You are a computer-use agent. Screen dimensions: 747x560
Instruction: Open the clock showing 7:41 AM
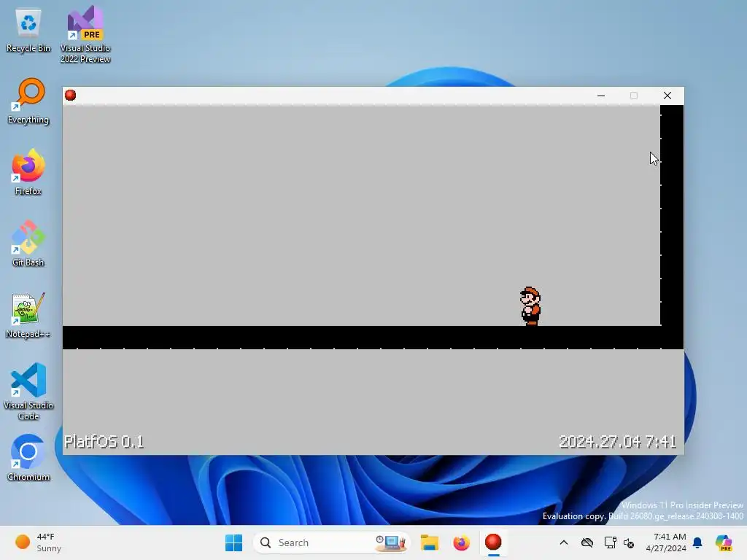[x=666, y=542]
